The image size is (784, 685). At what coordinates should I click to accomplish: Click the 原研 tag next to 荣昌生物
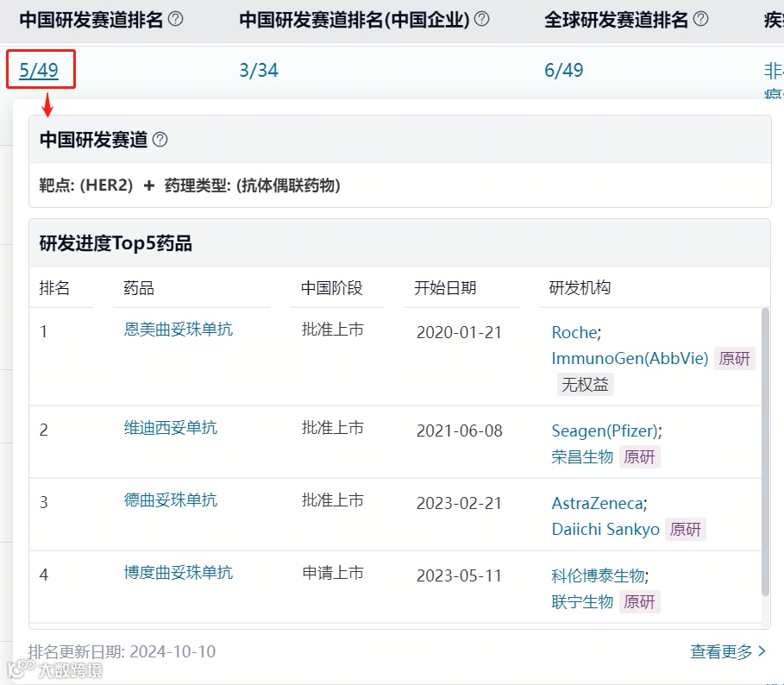click(639, 457)
